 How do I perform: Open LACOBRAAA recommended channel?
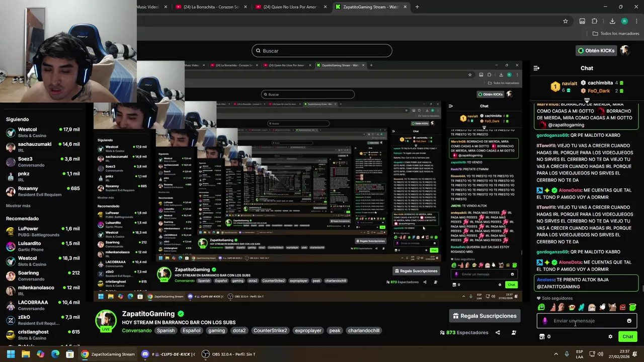[43, 305]
